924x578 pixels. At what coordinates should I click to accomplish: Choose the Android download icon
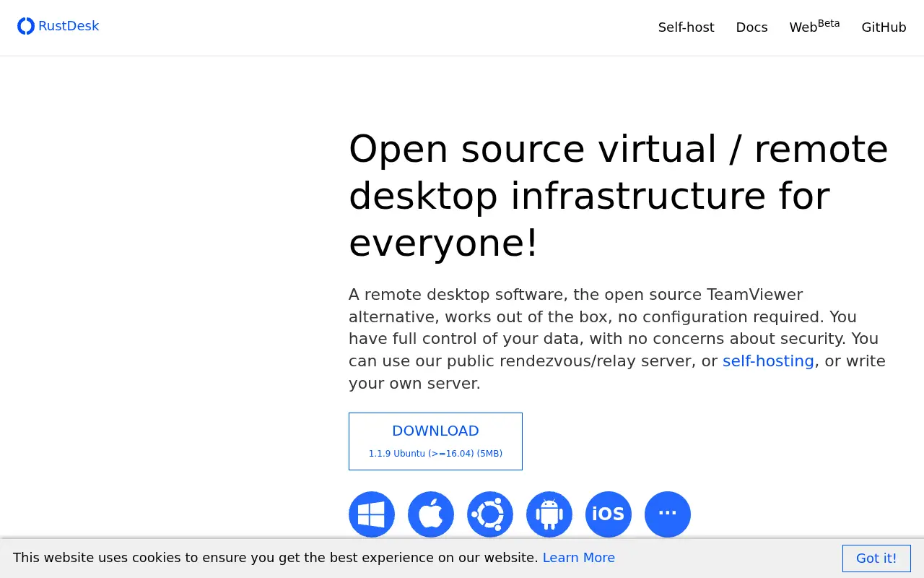pos(549,514)
